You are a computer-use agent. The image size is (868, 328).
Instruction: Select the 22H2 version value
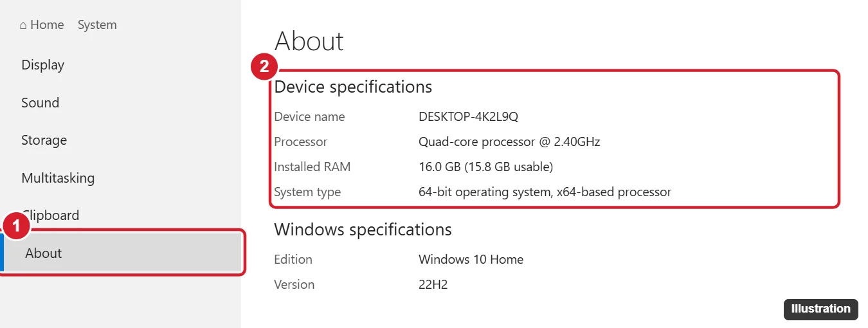[x=433, y=285]
